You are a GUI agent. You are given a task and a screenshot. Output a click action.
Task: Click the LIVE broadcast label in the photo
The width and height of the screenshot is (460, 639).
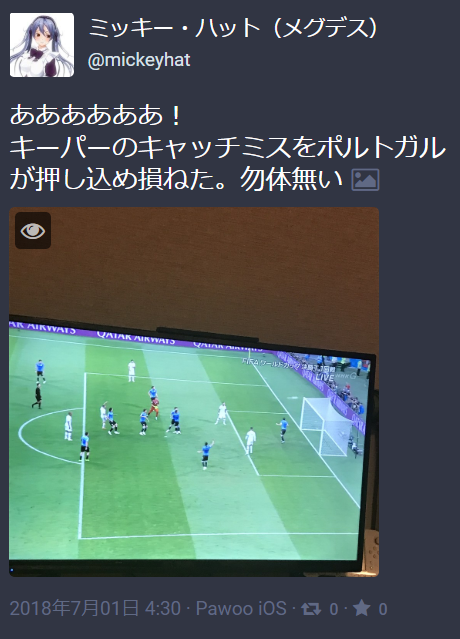click(x=325, y=378)
